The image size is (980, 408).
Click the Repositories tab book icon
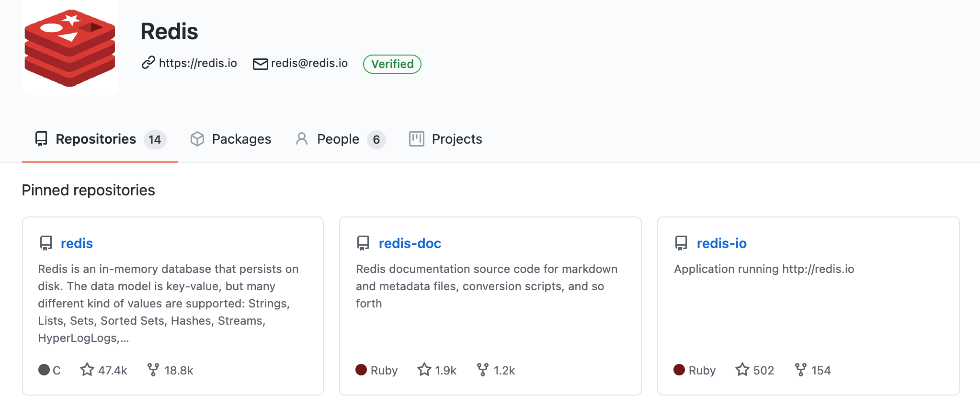tap(41, 139)
